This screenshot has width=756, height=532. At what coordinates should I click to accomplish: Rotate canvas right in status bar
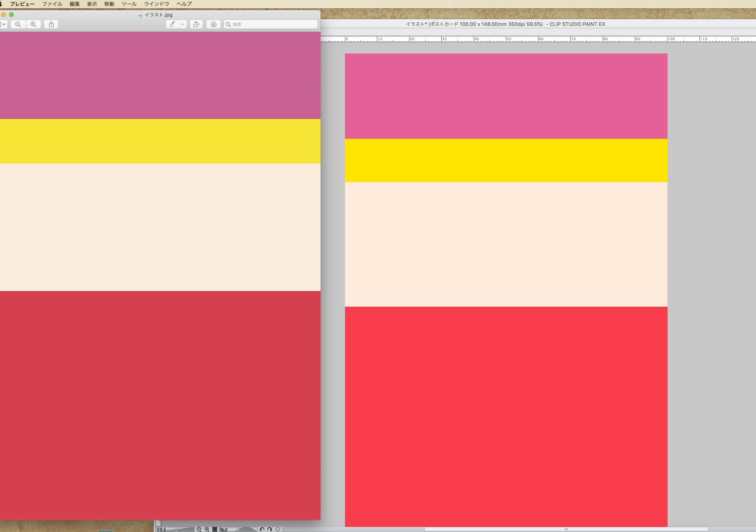(x=269, y=529)
